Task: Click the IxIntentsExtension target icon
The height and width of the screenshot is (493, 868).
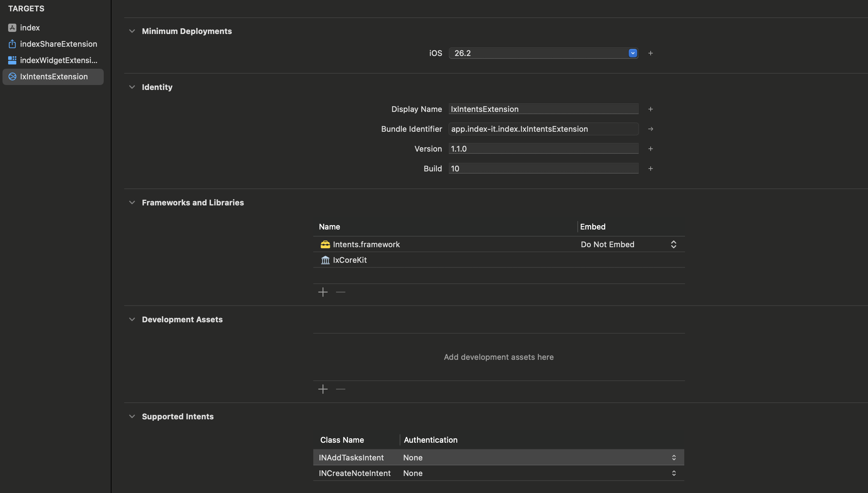Action: coord(12,76)
